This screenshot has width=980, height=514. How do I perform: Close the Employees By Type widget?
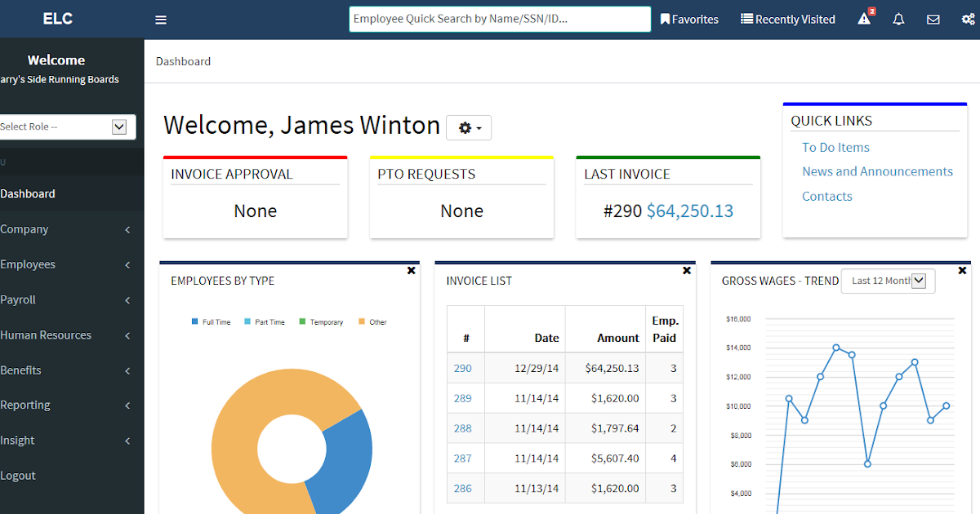coord(411,270)
